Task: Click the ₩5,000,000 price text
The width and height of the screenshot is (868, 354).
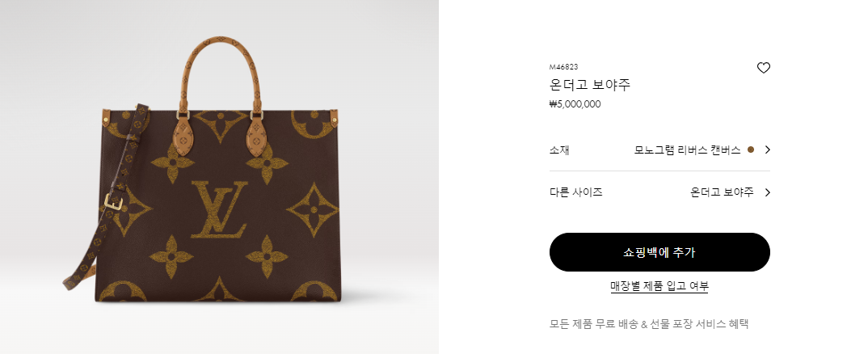Action: point(575,104)
